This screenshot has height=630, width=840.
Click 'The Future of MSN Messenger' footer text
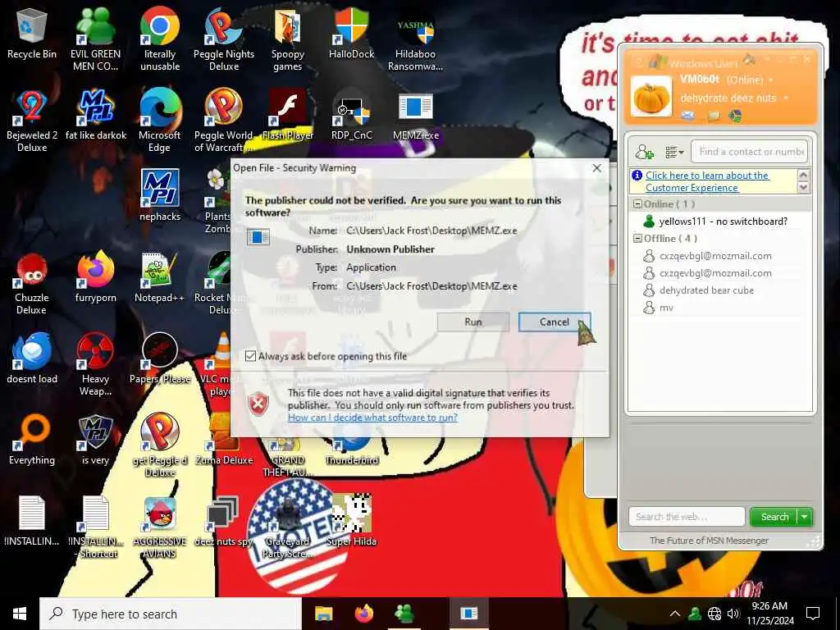tap(709, 541)
